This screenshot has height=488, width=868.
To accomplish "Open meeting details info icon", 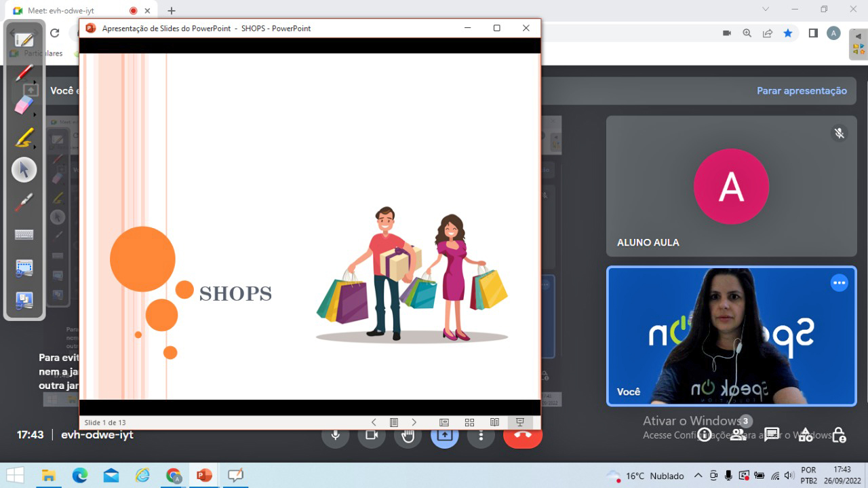I will coord(705,435).
